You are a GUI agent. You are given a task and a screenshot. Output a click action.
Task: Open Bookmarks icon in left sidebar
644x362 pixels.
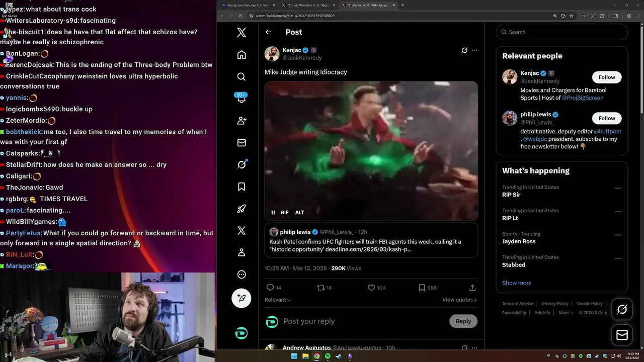[242, 187]
